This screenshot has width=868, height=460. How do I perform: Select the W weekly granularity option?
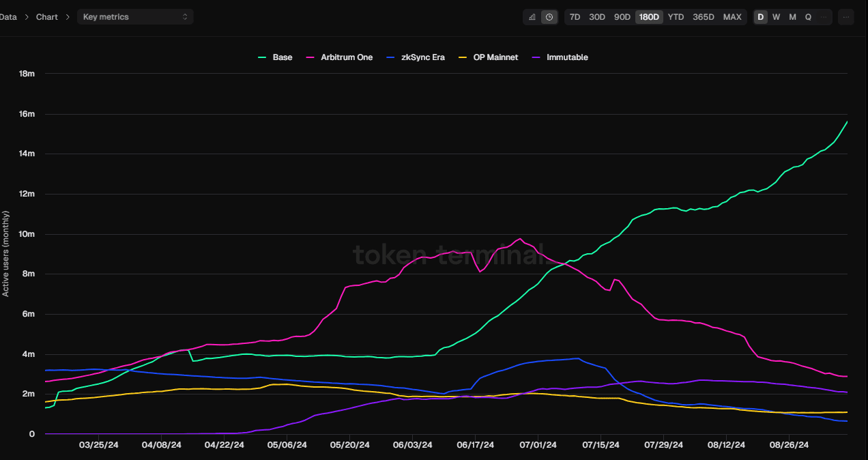pyautogui.click(x=776, y=16)
